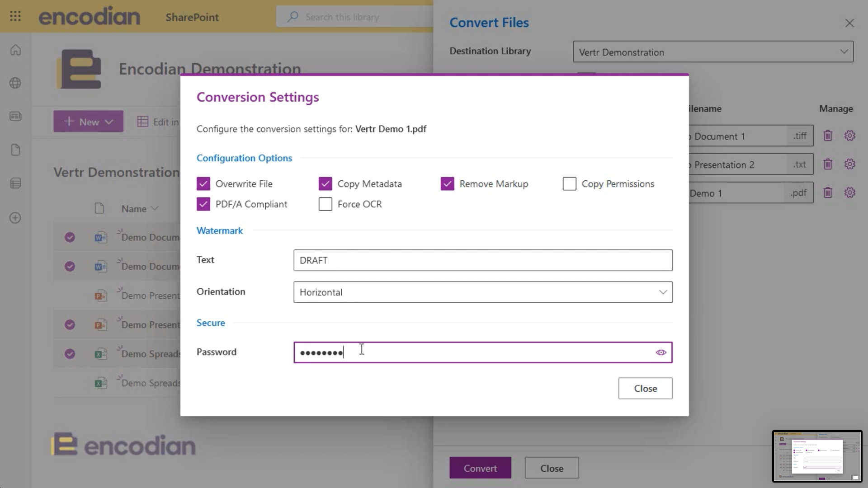Open the Orientation dropdown

(x=483, y=292)
